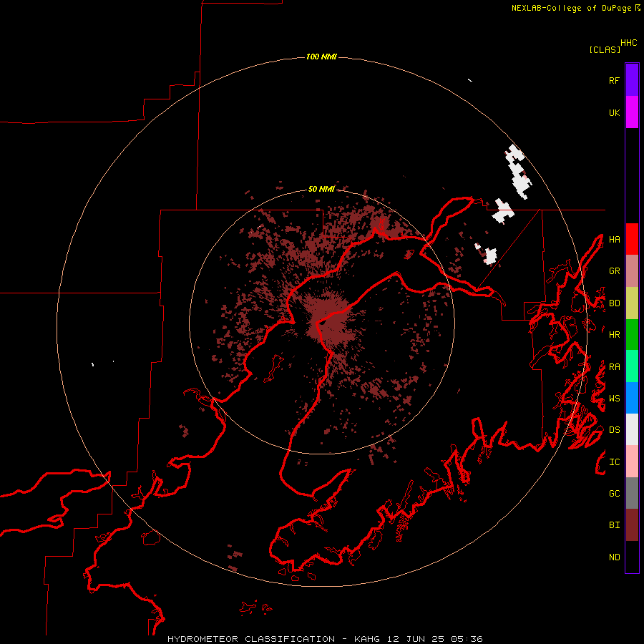Click the 12 JUN 25 date text

415,639
